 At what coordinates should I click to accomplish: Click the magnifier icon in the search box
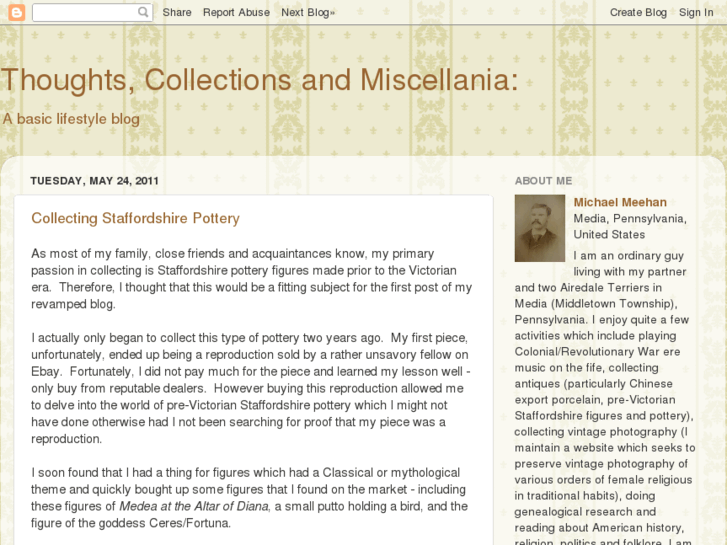tap(144, 12)
